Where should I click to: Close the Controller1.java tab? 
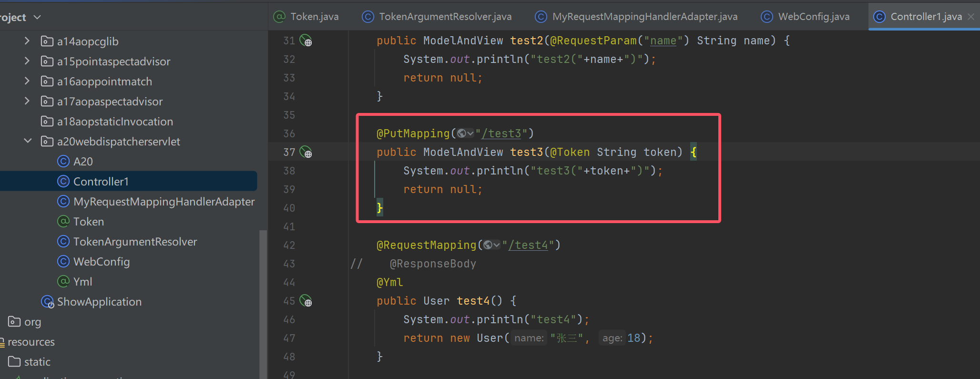(971, 17)
